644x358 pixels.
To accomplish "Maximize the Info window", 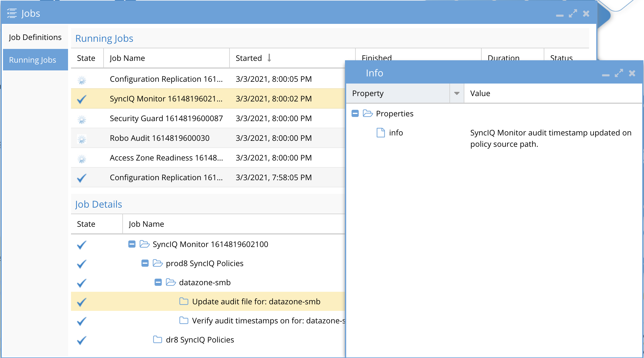I will pyautogui.click(x=619, y=73).
